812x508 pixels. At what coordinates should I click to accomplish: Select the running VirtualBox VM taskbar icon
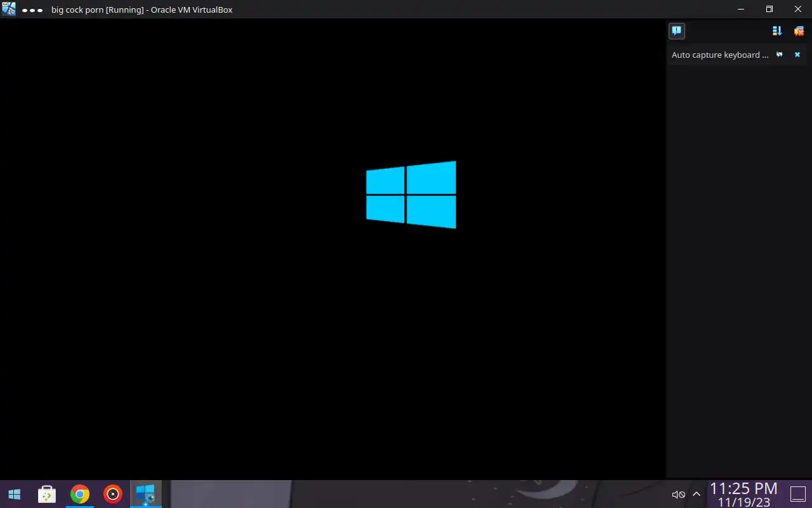pyautogui.click(x=145, y=494)
